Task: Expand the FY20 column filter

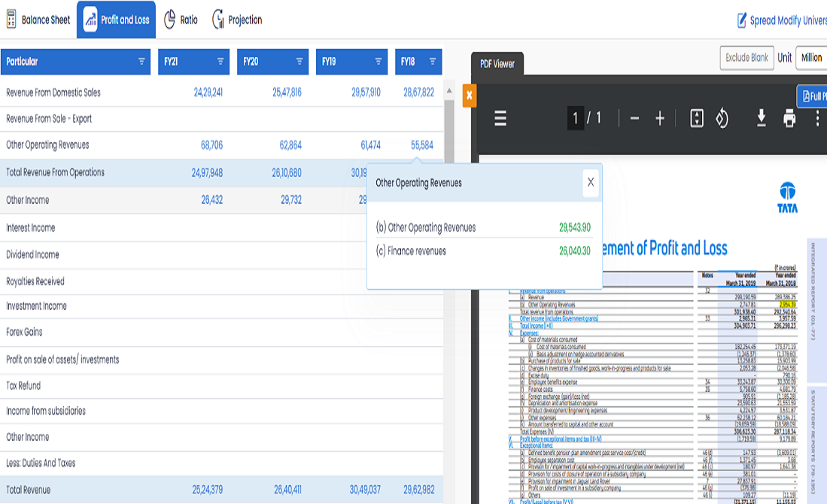Action: (x=299, y=62)
